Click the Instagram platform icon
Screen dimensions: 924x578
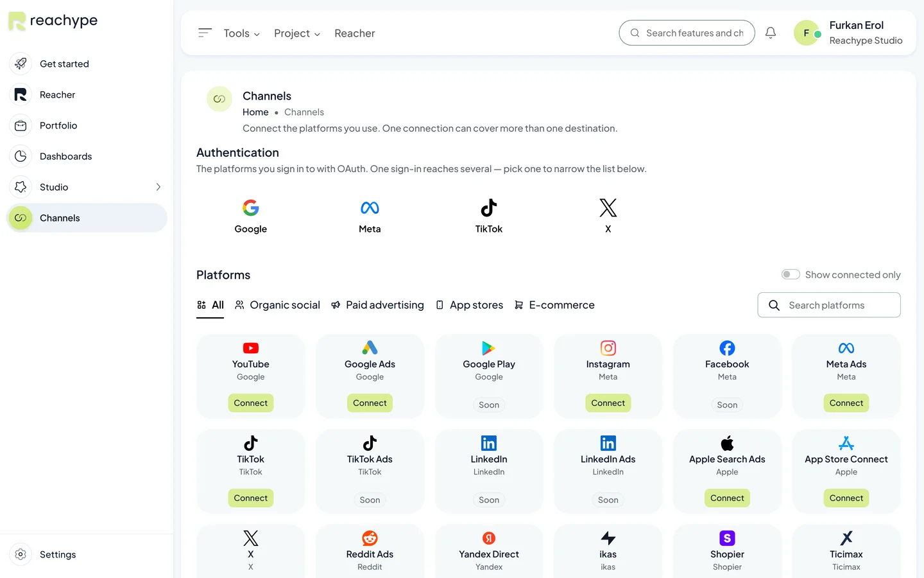608,348
